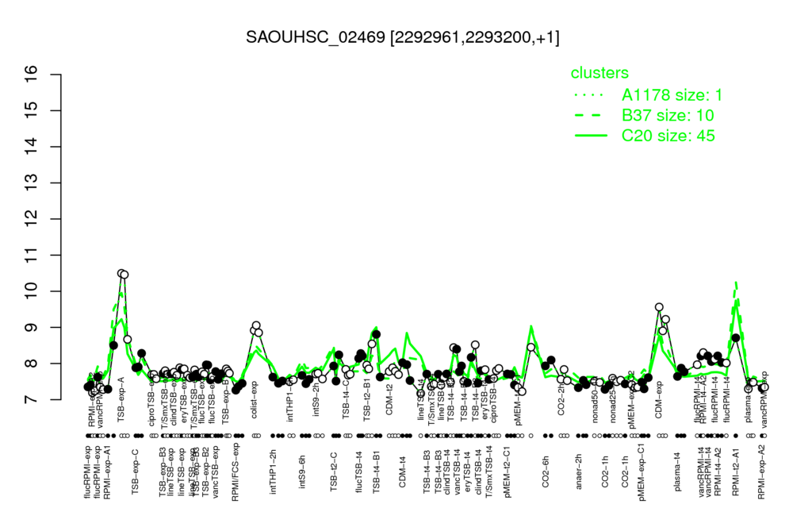Click the highest CDM-exp data point
The width and height of the screenshot is (812, 508).
659,307
